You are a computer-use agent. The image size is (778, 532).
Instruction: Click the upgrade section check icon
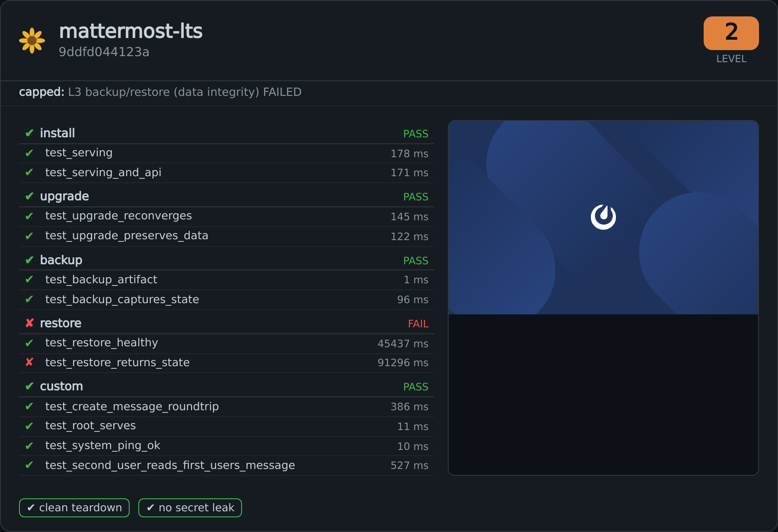tap(29, 196)
